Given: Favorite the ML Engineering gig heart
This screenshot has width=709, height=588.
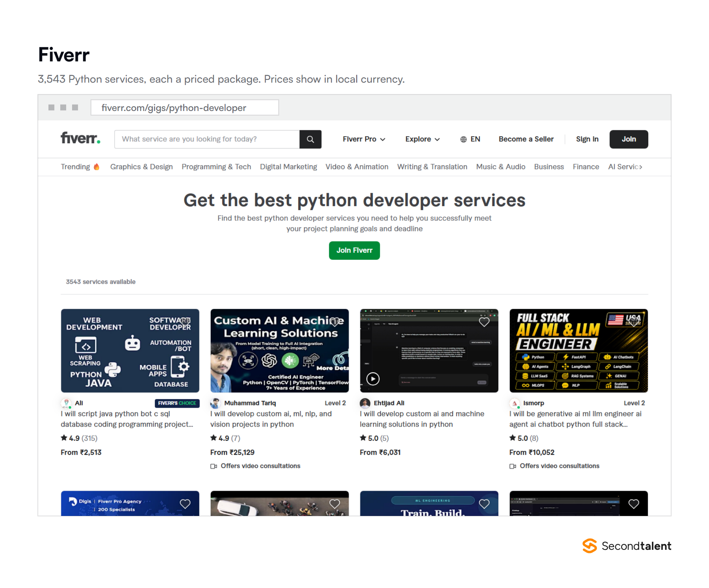Looking at the screenshot, I should point(484,504).
